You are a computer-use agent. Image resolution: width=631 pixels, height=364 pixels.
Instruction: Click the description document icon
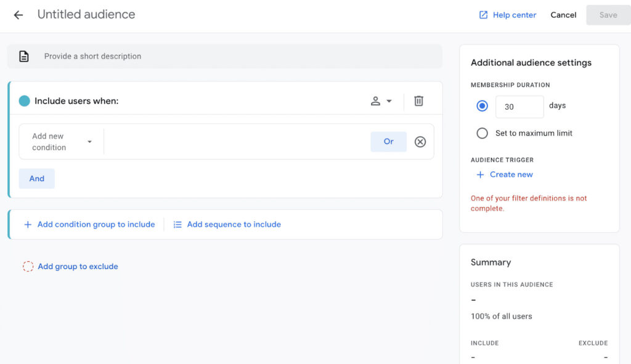pyautogui.click(x=24, y=57)
